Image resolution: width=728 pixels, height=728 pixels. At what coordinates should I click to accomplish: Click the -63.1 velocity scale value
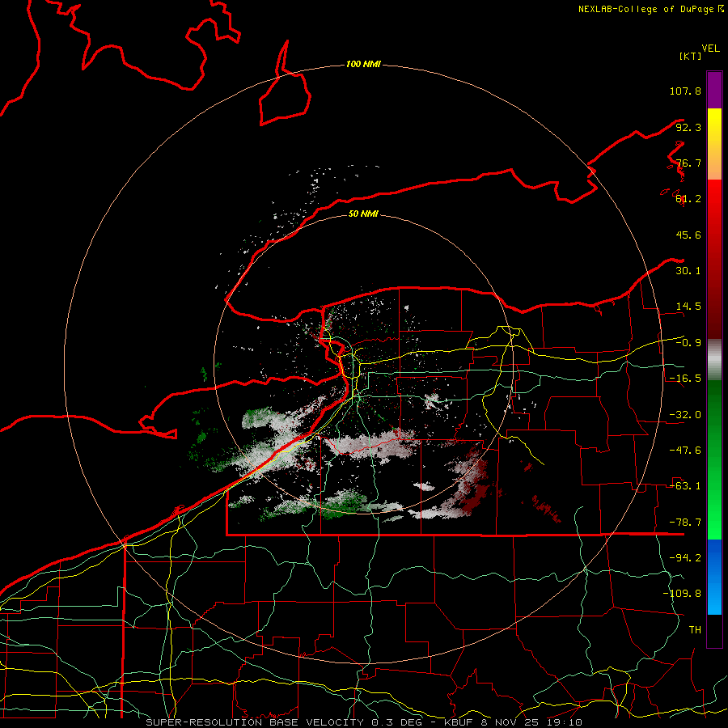point(685,486)
